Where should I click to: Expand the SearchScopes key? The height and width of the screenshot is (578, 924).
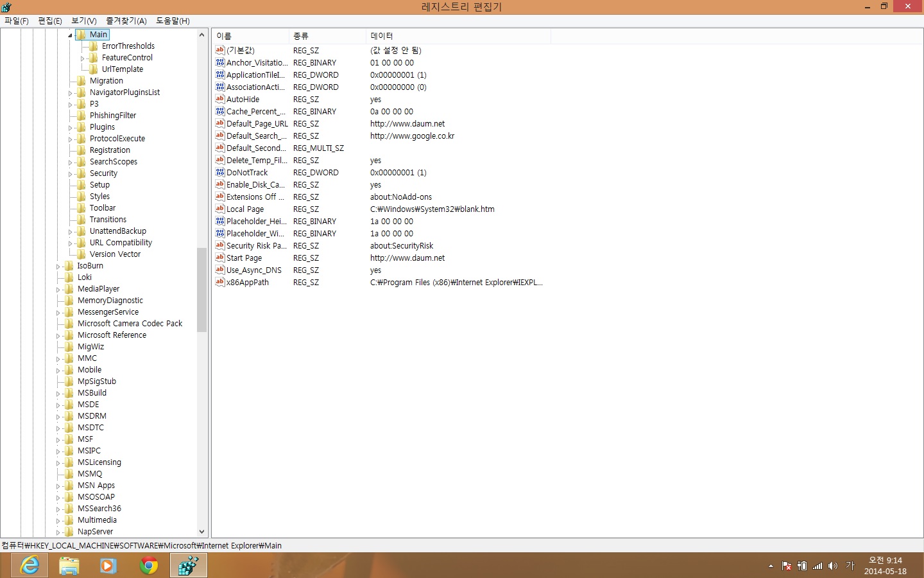pyautogui.click(x=70, y=162)
